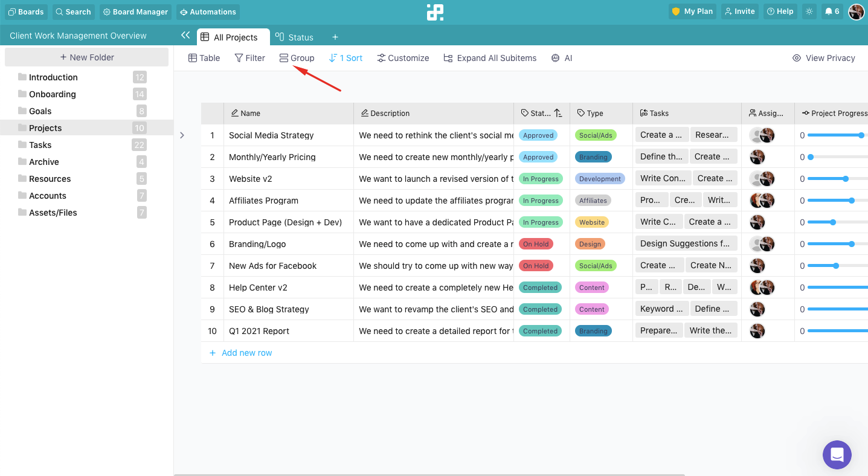Click the center app logo
The image size is (868, 476).
[435, 12]
